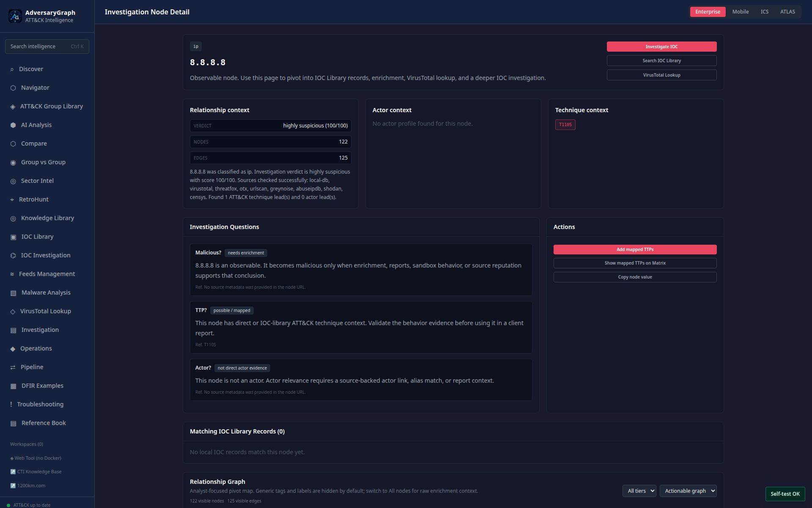Viewport: 812px width, 508px height.
Task: Click the RetroHunt sidebar icon
Action: (12, 200)
